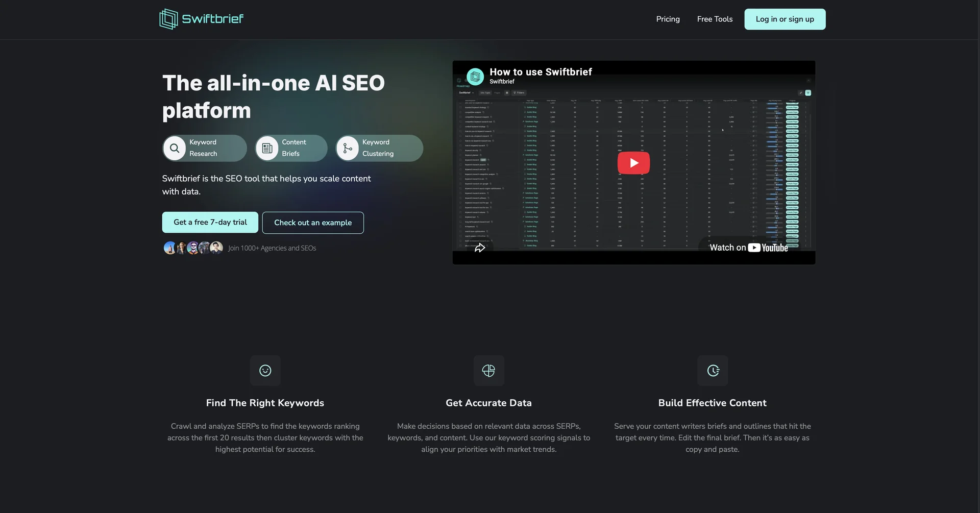Click the Keyword Clustering label

click(x=378, y=148)
